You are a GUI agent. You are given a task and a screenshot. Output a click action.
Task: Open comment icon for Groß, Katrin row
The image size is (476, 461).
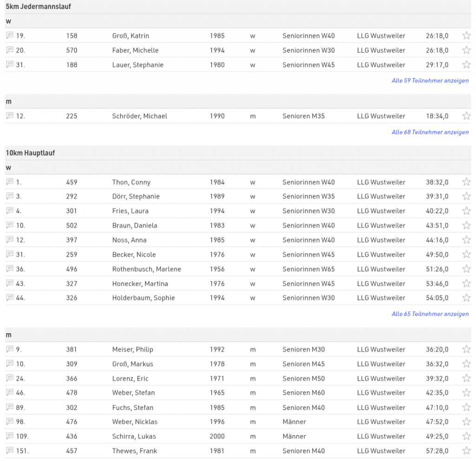click(x=10, y=36)
